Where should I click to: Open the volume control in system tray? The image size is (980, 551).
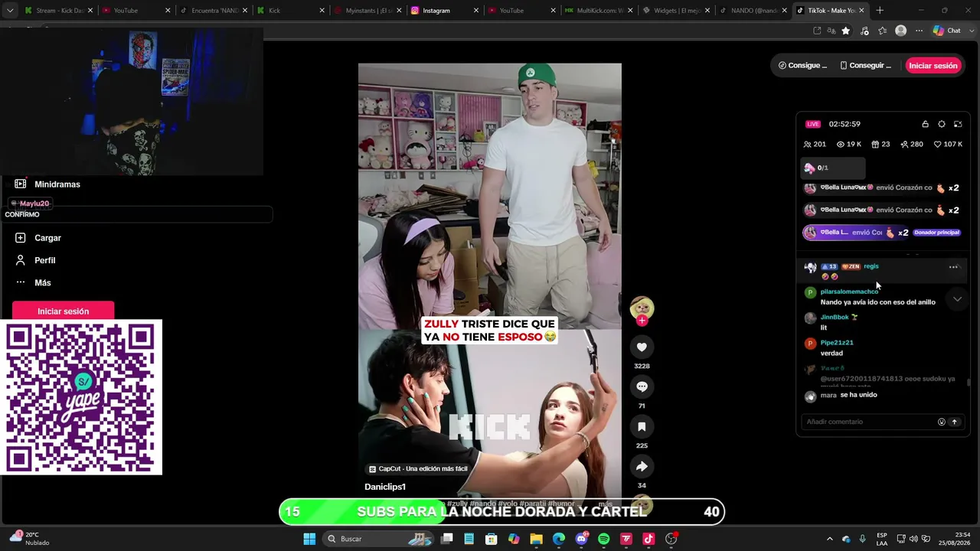[x=913, y=539]
